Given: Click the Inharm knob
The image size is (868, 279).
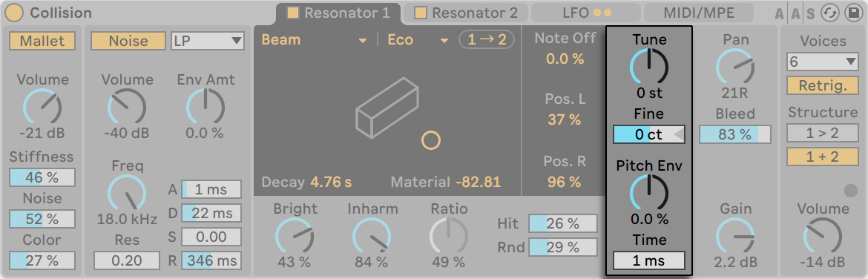Looking at the screenshot, I should click(372, 236).
